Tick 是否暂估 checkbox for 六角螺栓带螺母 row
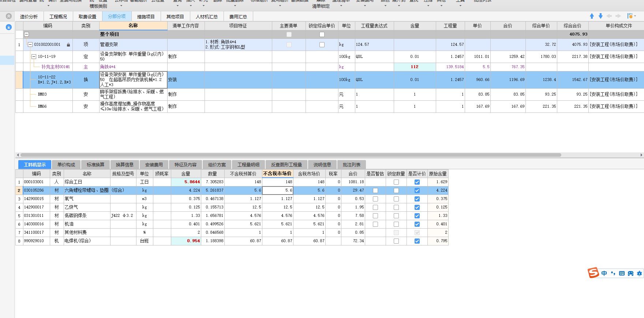This screenshot has height=318, width=644. point(375,191)
